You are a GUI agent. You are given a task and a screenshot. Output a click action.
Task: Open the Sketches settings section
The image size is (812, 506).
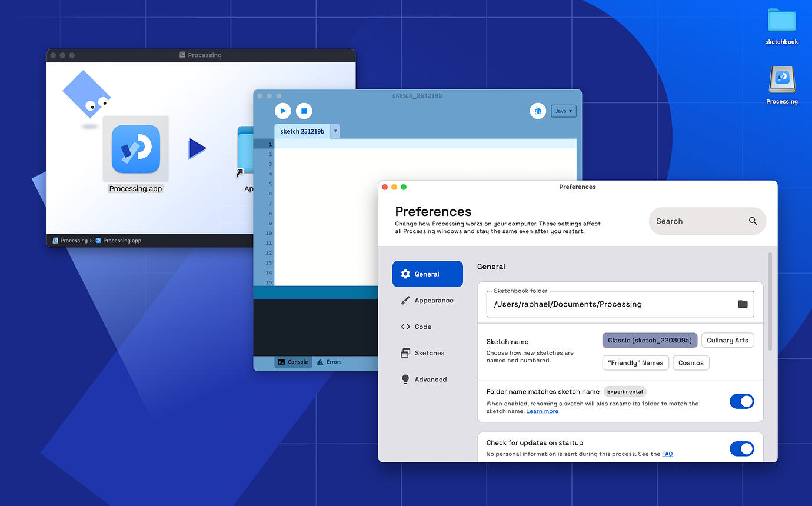[x=430, y=352]
